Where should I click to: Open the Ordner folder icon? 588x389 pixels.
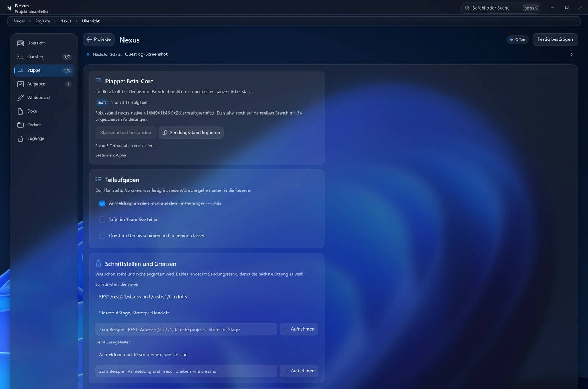21,125
